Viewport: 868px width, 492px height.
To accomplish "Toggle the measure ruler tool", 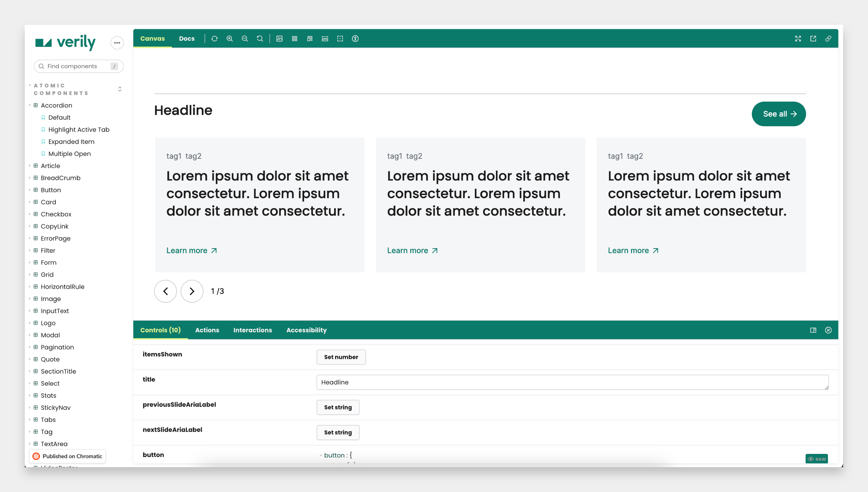I will point(325,38).
